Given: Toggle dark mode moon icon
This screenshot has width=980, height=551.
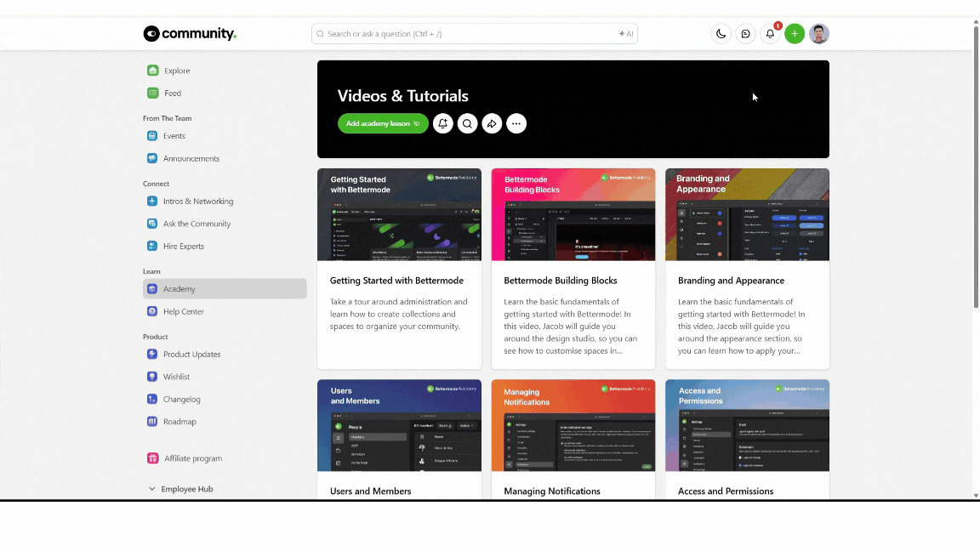Looking at the screenshot, I should point(721,34).
